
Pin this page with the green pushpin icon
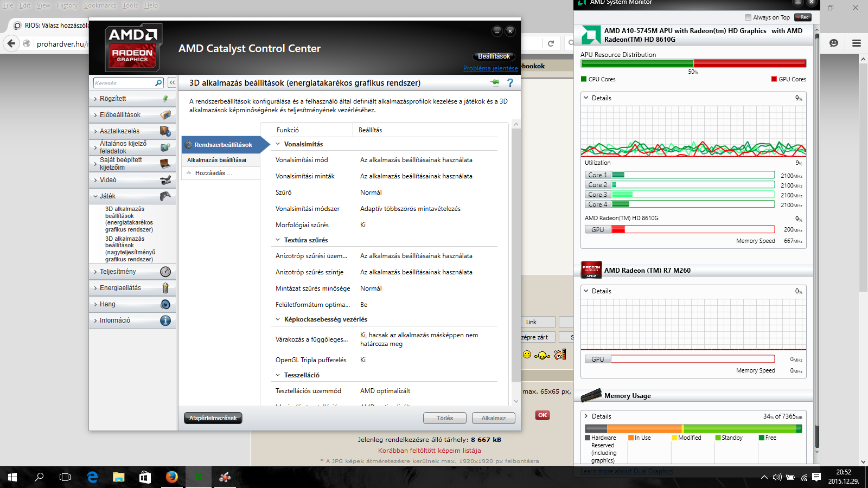[x=495, y=82]
